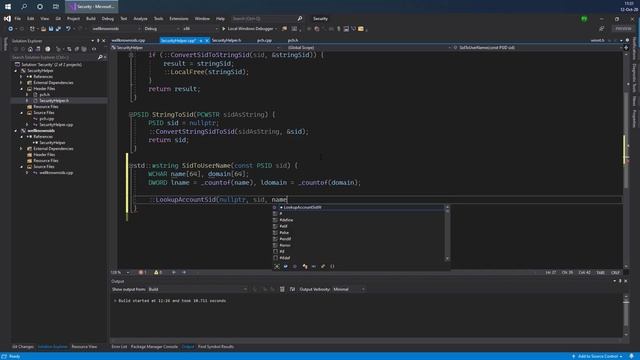Screen dimensions: 640x360
Task: Click the notifications bell in status bar
Action: pos(631,356)
